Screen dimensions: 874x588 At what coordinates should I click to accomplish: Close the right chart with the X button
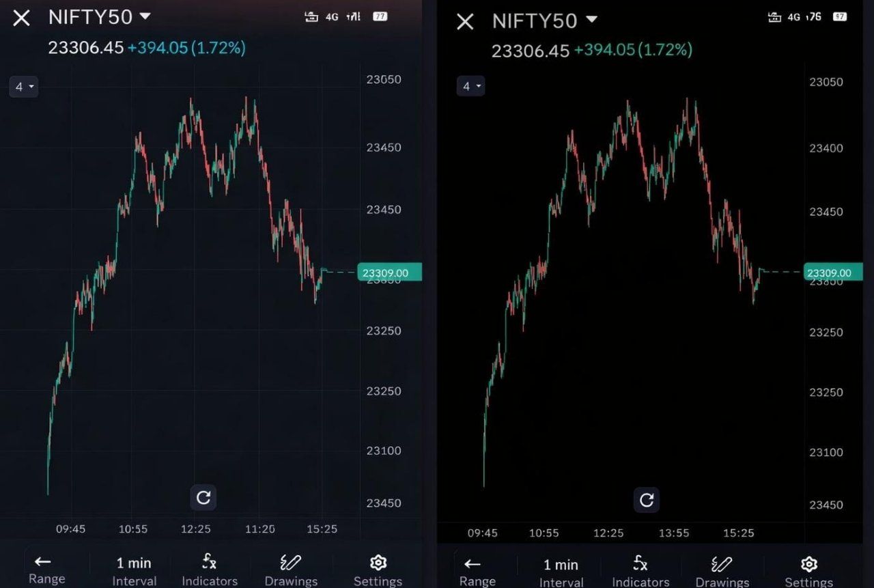[465, 22]
